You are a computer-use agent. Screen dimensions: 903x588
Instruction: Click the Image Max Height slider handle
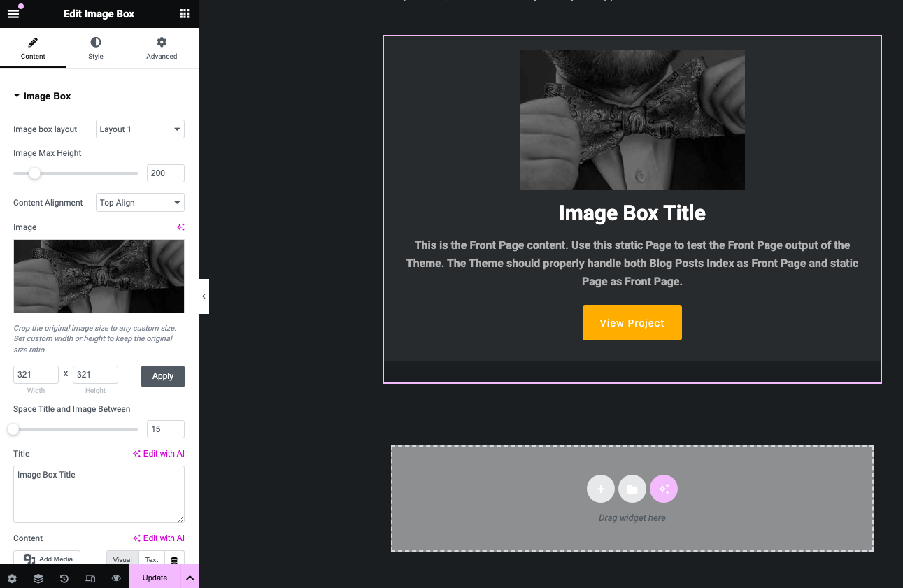[34, 173]
